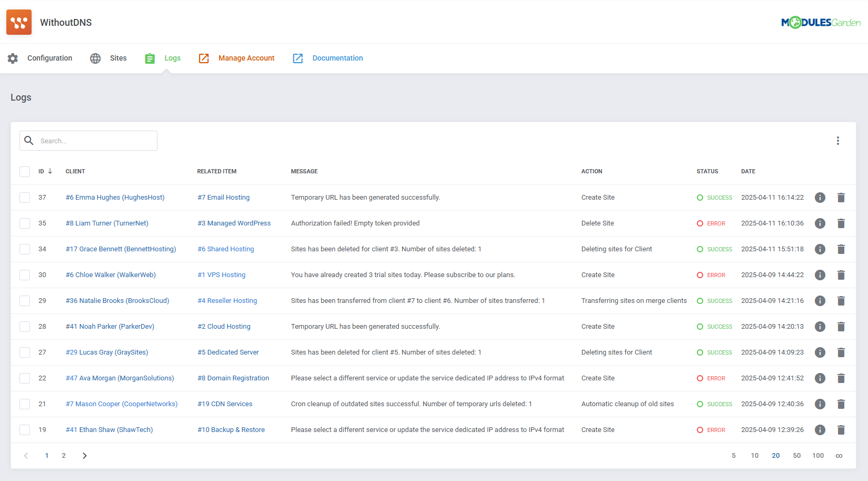Image resolution: width=868 pixels, height=481 pixels.
Task: Tick the checkbox beside log 21
Action: (x=25, y=404)
